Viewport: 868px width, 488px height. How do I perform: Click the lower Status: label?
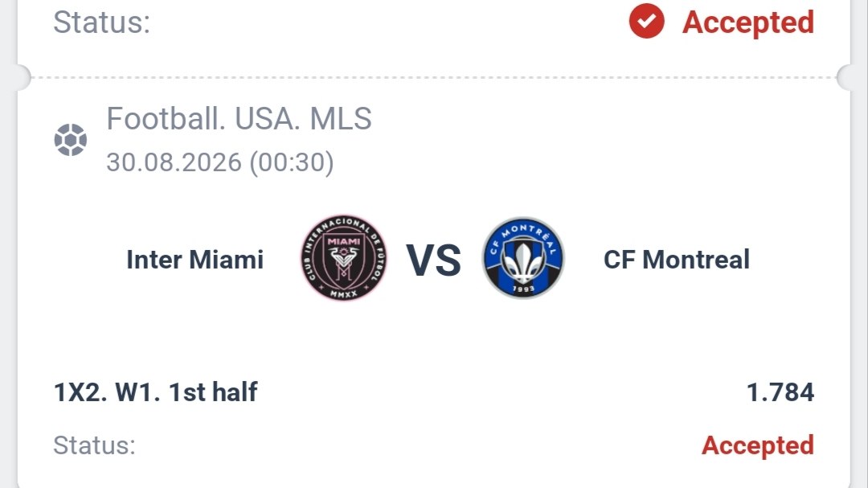[94, 445]
